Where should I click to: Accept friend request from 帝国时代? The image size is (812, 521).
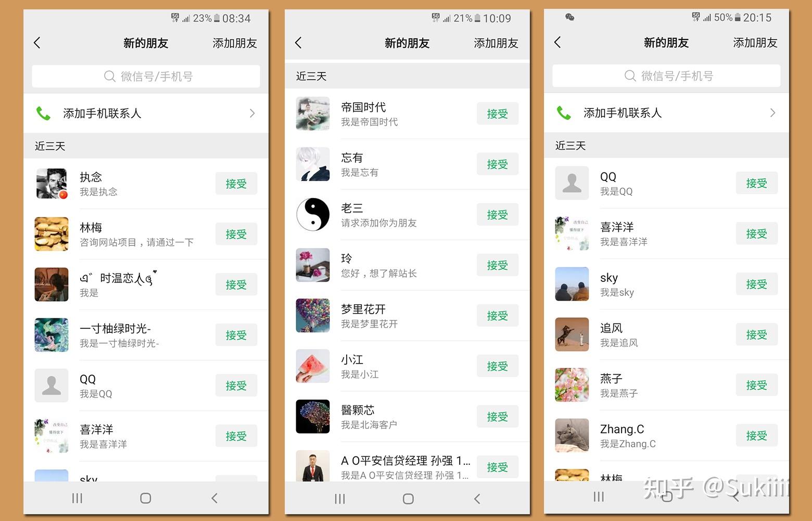[498, 114]
